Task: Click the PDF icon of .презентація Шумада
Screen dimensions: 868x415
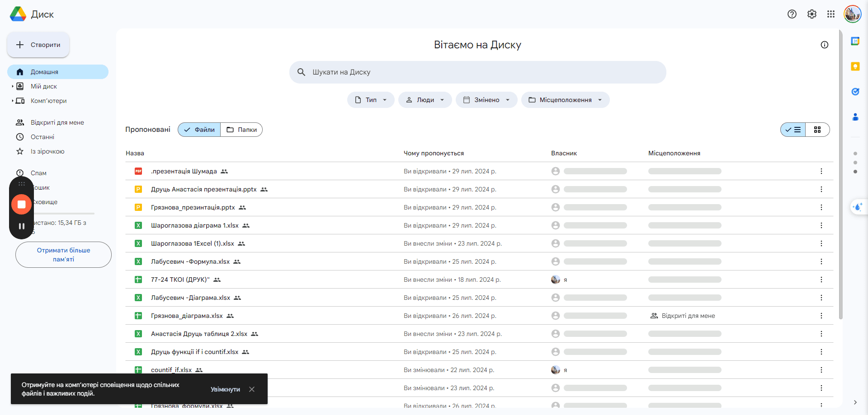Action: pyautogui.click(x=138, y=171)
